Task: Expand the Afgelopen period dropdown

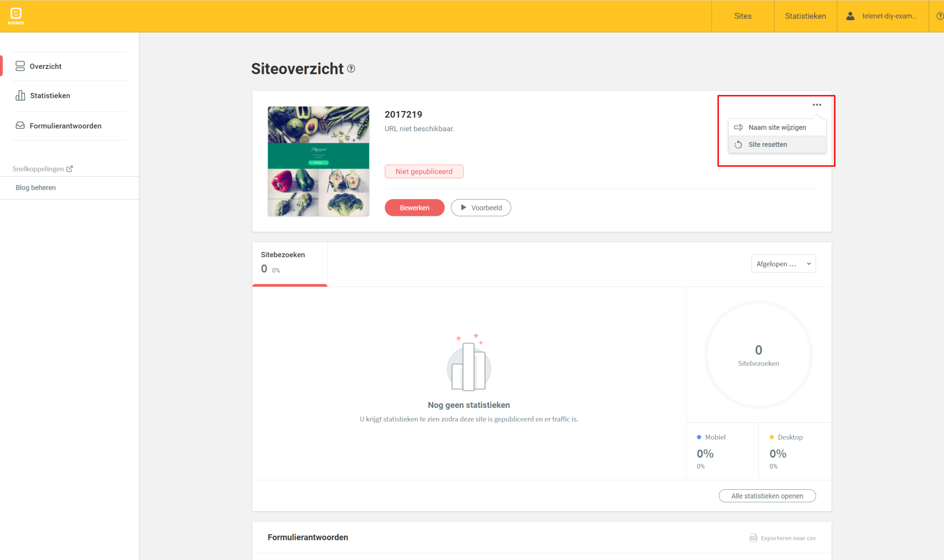Action: point(783,264)
